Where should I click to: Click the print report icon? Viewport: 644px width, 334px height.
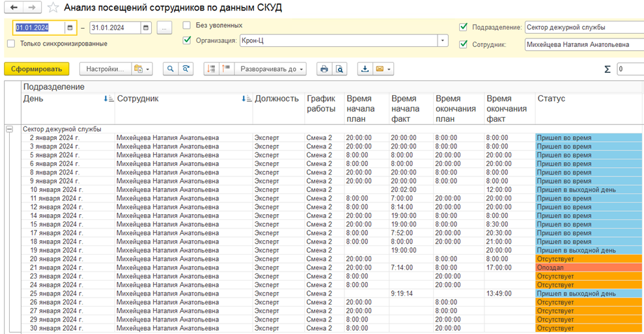(x=324, y=69)
